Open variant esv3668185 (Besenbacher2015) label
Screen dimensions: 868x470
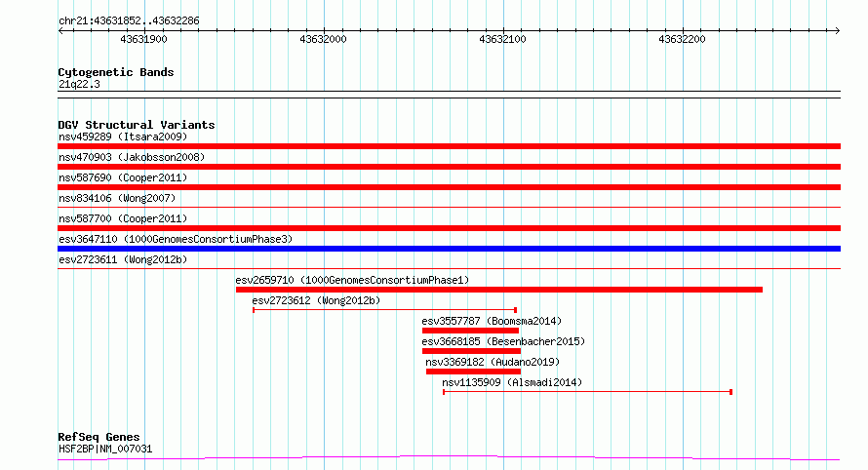tap(503, 341)
